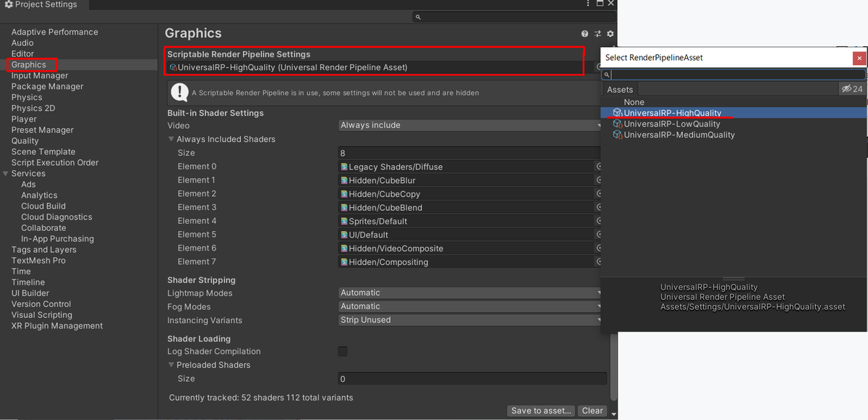Click the Clear button
Viewport: 868px width, 420px height.
[592, 411]
